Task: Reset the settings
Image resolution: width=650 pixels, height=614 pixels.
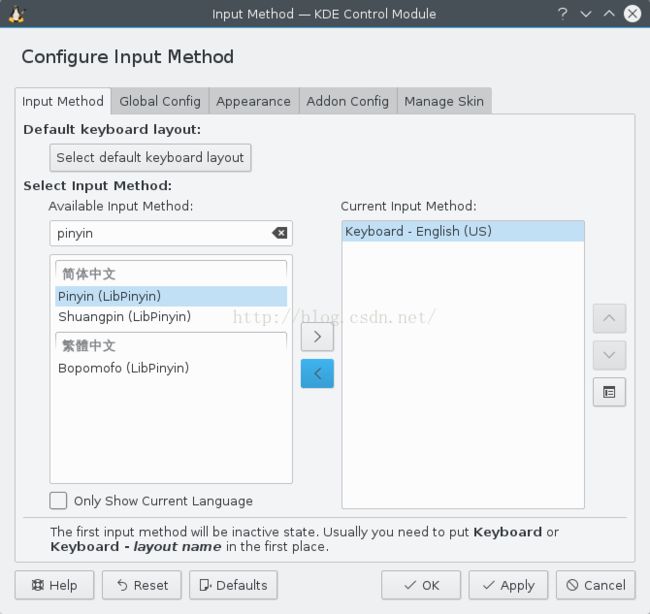Action: coord(142,585)
